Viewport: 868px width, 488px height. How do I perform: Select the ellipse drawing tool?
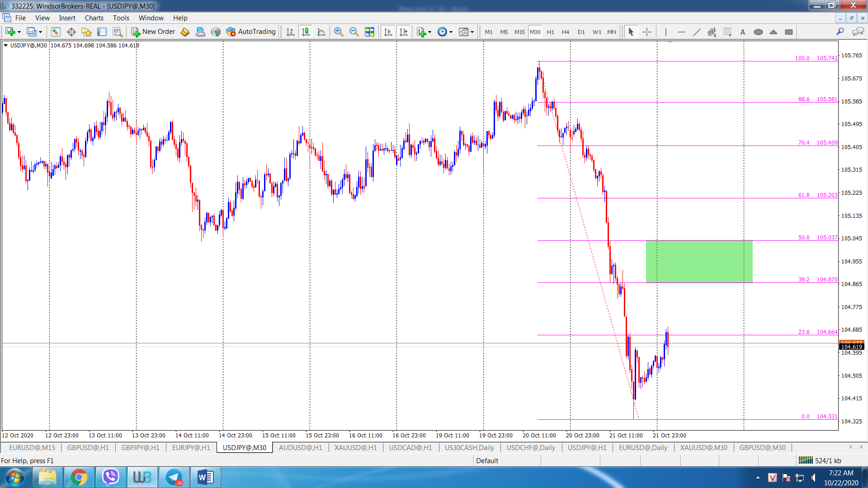[x=758, y=32]
